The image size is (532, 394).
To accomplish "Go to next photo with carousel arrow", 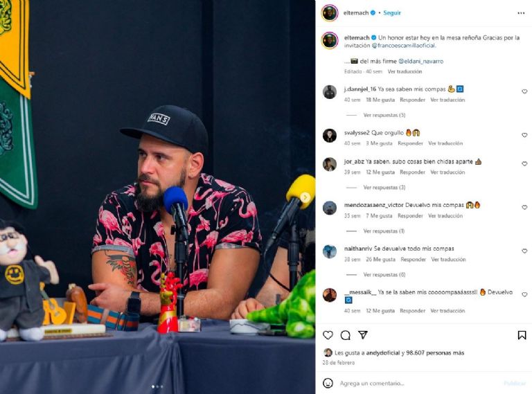I will pyautogui.click(x=305, y=197).
